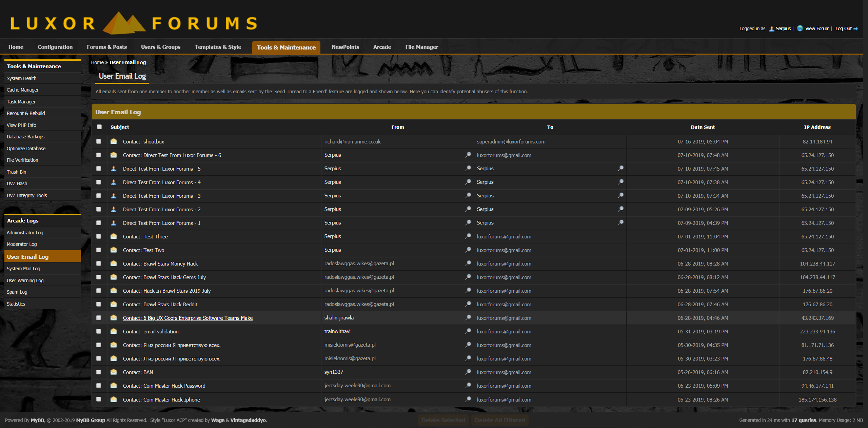Screen dimensions: 868x428
Task: Open Moderator Log in the sidebar
Action: [x=42, y=244]
